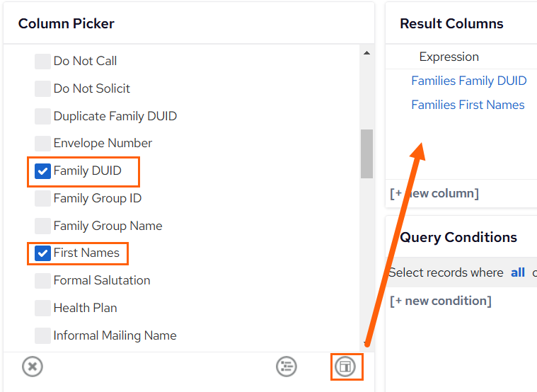
Task: Enable the Health Plan checkbox
Action: [x=43, y=308]
